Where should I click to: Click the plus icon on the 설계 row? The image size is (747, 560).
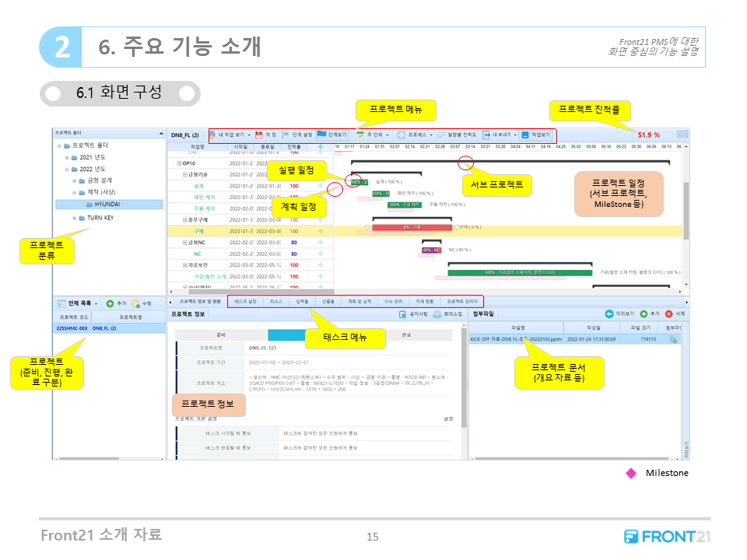(320, 186)
